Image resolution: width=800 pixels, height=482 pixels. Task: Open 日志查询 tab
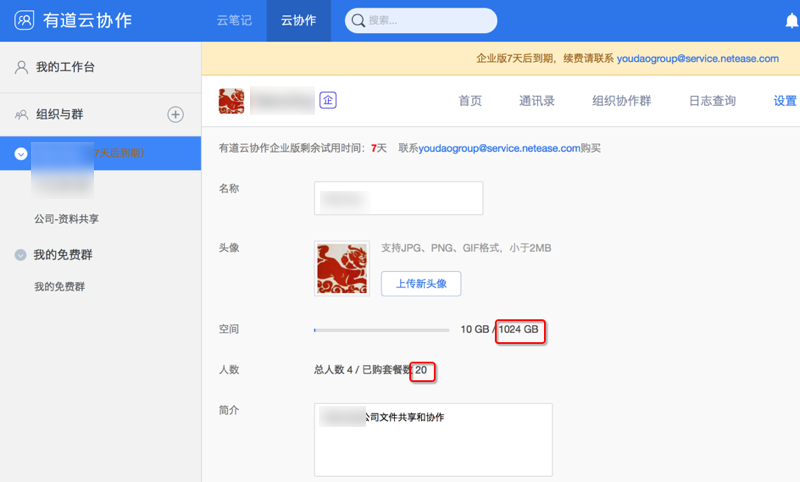[712, 100]
